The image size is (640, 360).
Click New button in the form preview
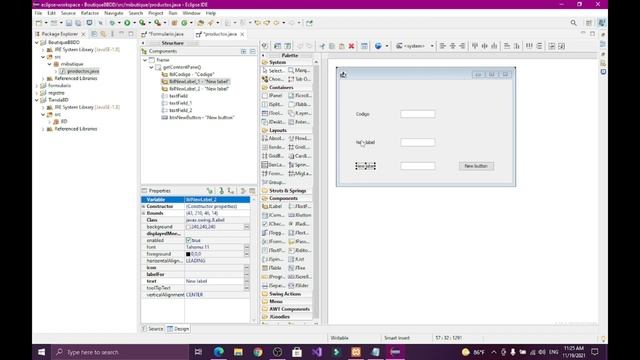tap(476, 166)
